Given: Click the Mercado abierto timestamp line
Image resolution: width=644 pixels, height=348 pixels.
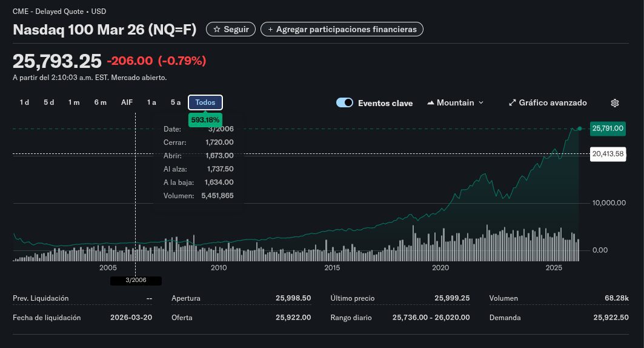Looking at the screenshot, I should click(90, 78).
